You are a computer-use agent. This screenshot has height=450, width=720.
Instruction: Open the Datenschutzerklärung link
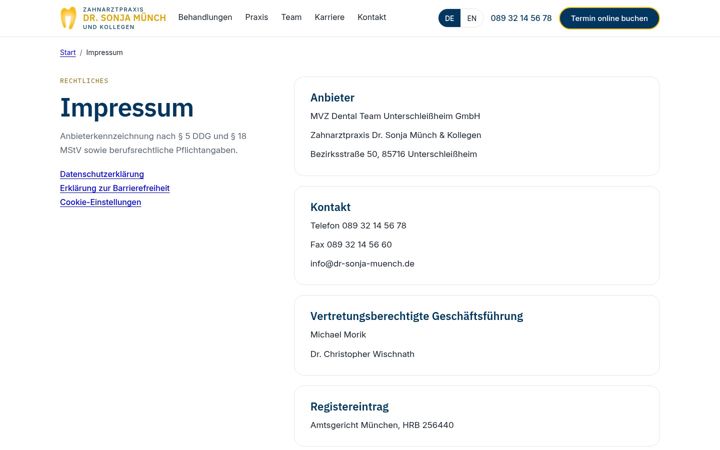pos(102,174)
